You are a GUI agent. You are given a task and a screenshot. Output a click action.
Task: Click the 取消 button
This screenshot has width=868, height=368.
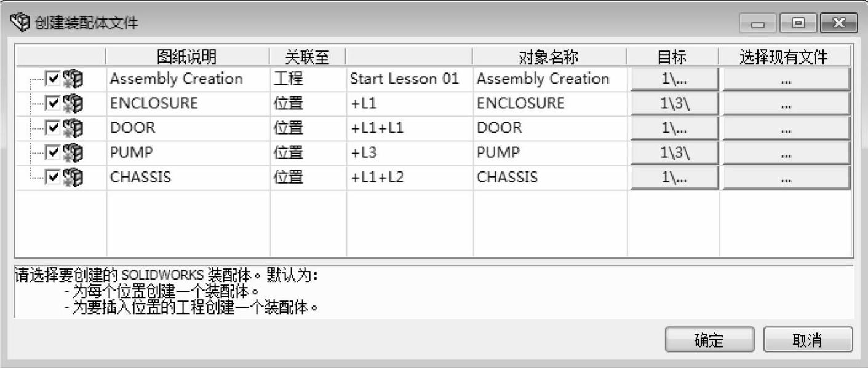807,340
